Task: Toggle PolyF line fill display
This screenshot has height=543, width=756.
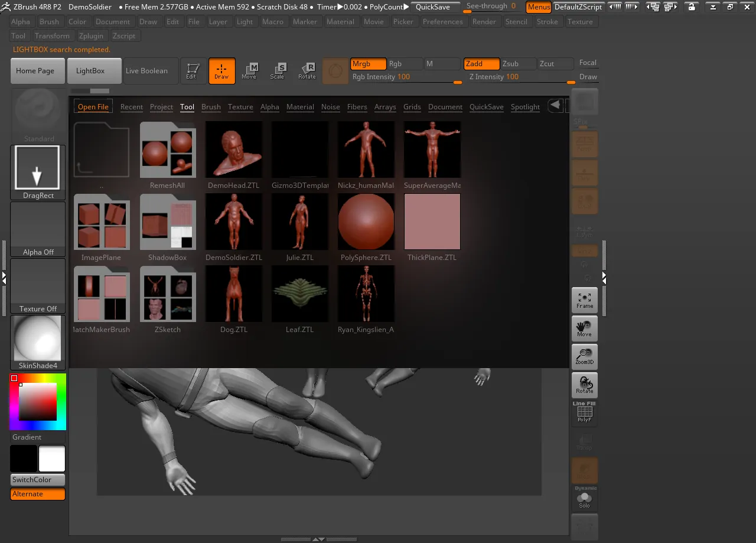Action: (x=585, y=412)
